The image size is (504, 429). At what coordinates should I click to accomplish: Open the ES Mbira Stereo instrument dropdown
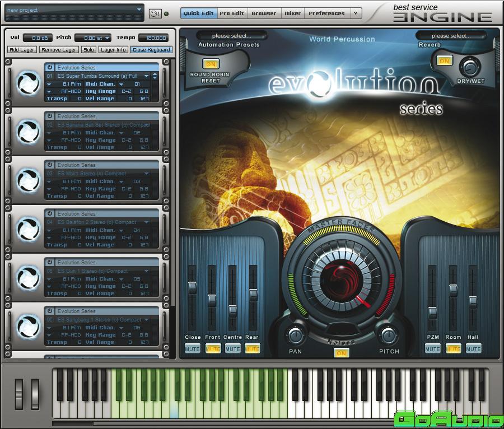147,174
